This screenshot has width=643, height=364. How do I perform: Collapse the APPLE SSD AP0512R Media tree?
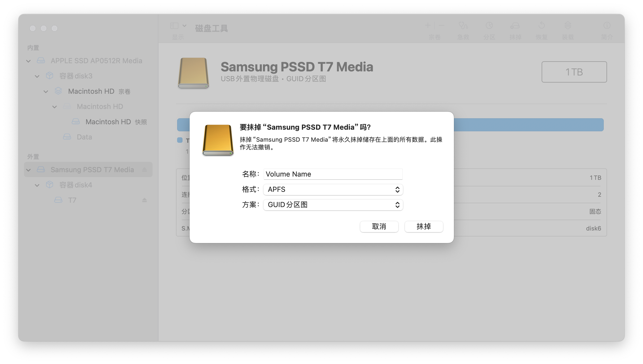pyautogui.click(x=28, y=61)
